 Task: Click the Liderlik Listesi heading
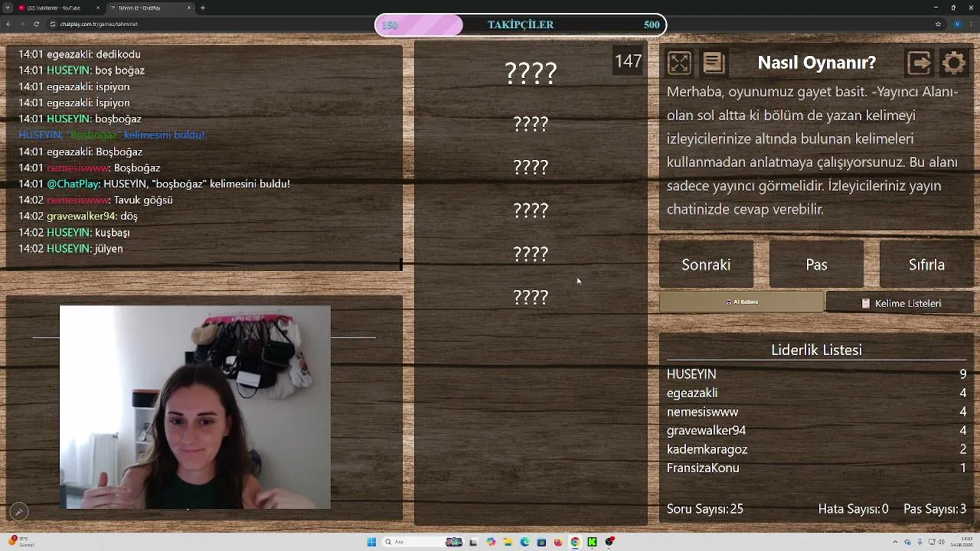[816, 350]
